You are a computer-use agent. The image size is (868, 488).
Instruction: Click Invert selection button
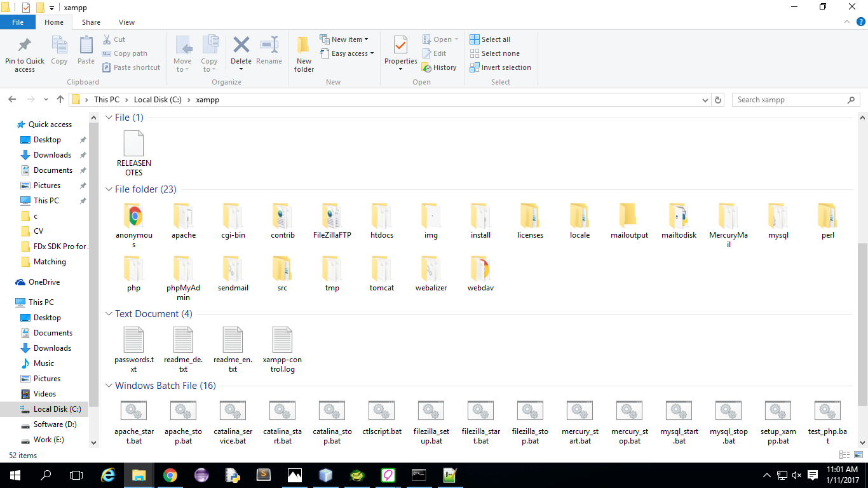click(x=500, y=67)
